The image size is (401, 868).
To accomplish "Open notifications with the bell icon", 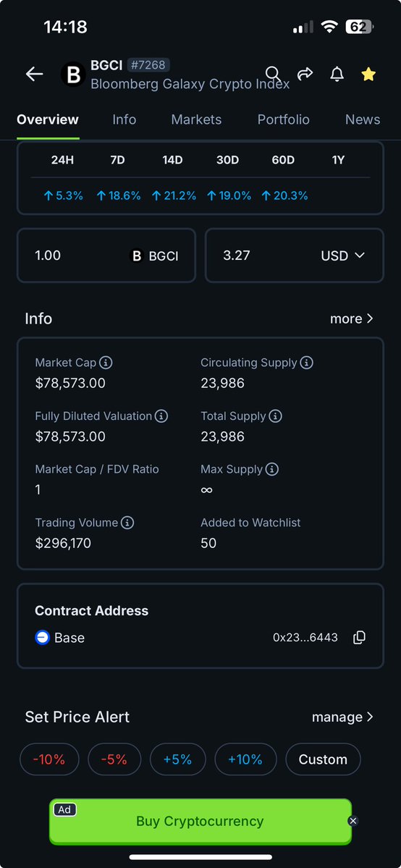I will (x=337, y=74).
